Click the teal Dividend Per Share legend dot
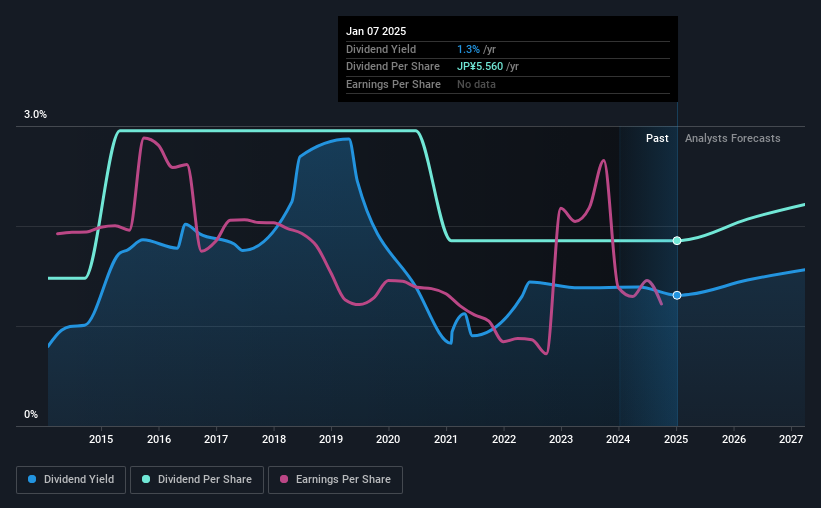821x508 pixels. [146, 479]
